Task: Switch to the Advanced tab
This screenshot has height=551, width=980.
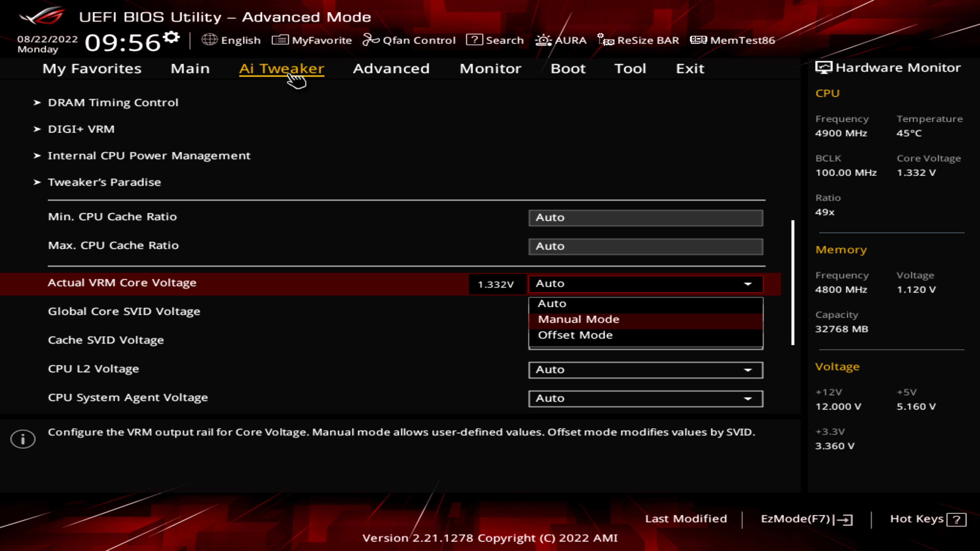Action: pos(391,68)
